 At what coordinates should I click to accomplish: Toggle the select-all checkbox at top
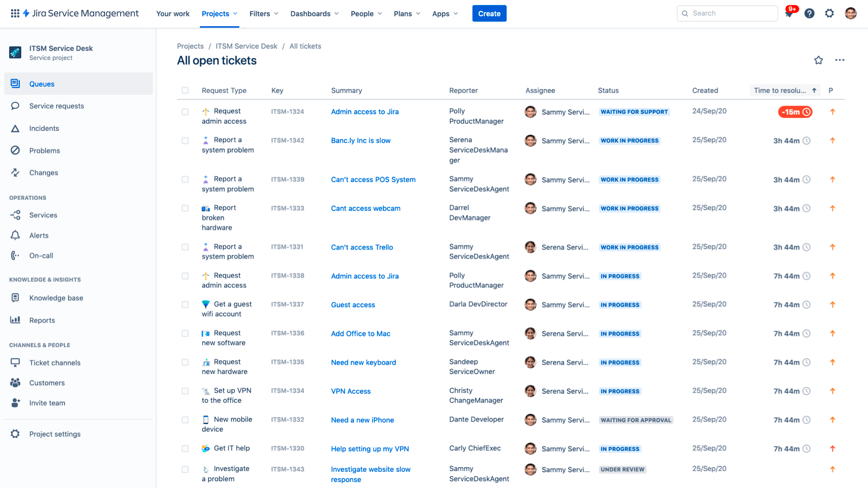(185, 90)
